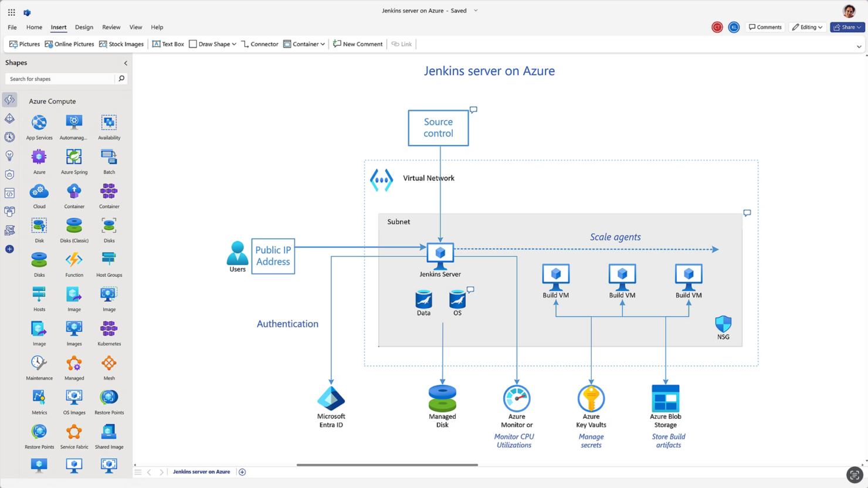Screen dimensions: 868x488
Task: Pick the Connector tool from the toolbar
Action: pyautogui.click(x=259, y=43)
